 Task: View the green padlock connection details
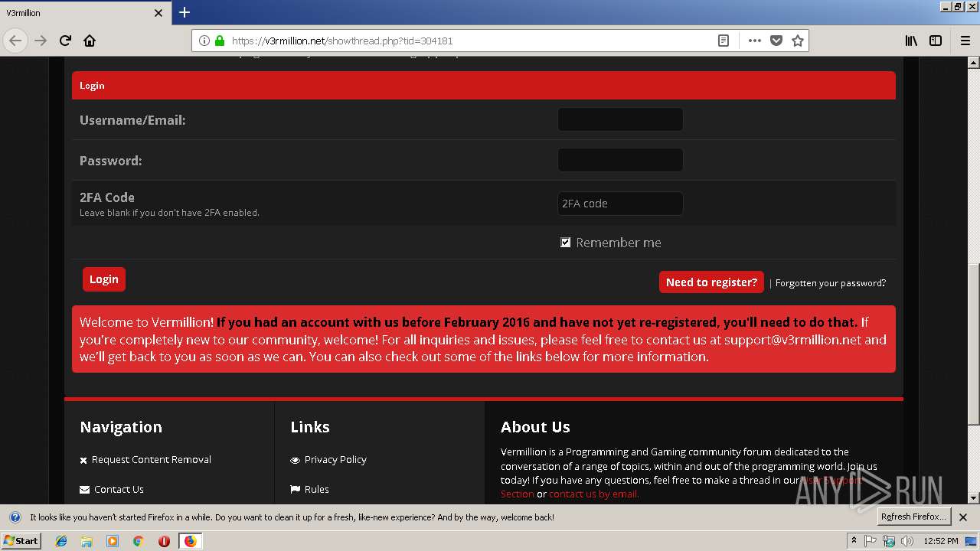pyautogui.click(x=220, y=41)
